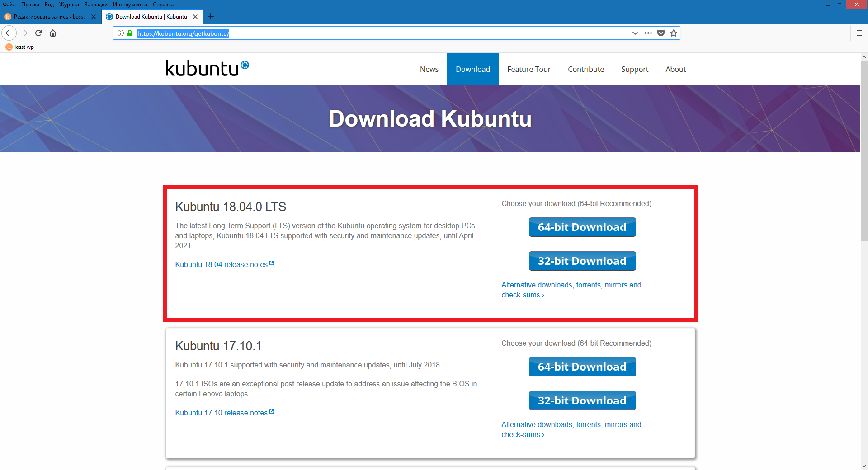
Task: Switch to the Download Kubuntu tab
Action: [149, 17]
